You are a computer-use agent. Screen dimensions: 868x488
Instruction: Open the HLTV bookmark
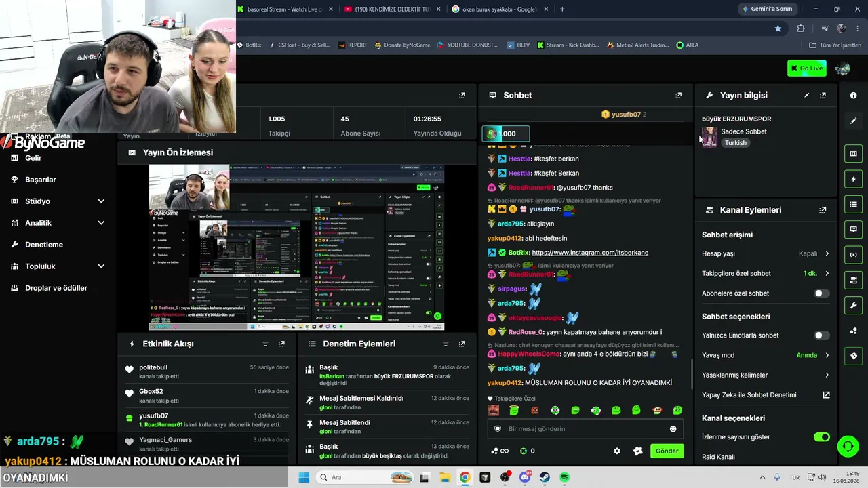point(518,45)
